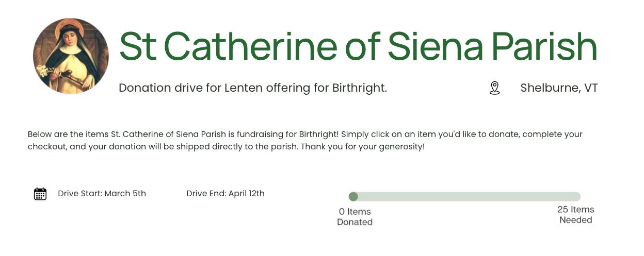Click the word Birthright in the subtitle
Screen dimensions: 644x256
click(358, 88)
